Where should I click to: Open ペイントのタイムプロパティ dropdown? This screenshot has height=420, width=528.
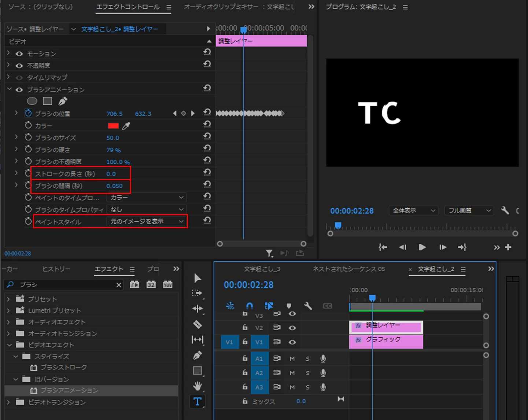click(147, 198)
